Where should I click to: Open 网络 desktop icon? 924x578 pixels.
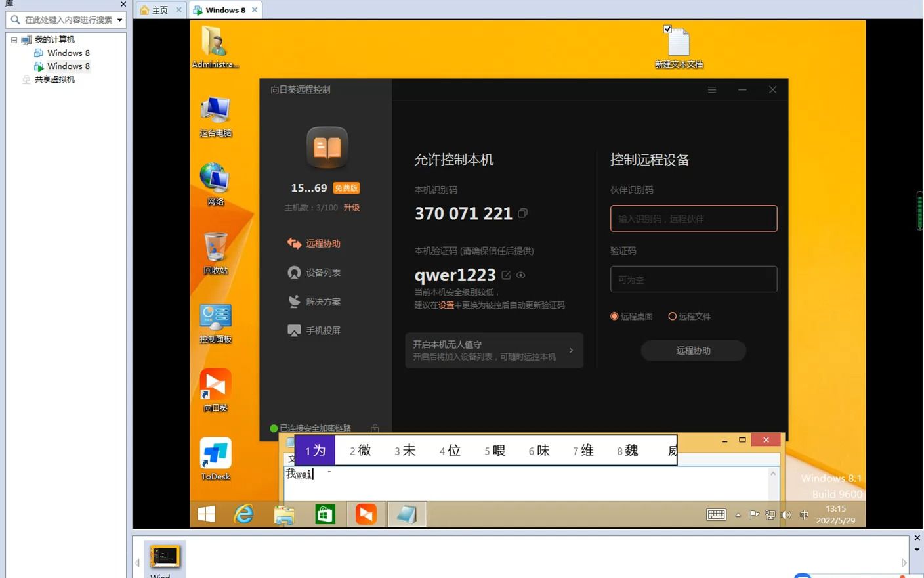(215, 185)
